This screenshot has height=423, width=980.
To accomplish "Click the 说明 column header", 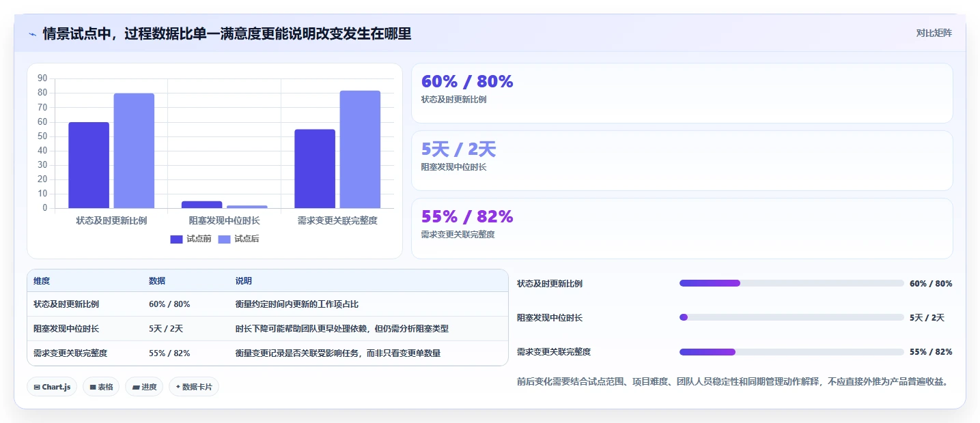I will tap(244, 281).
